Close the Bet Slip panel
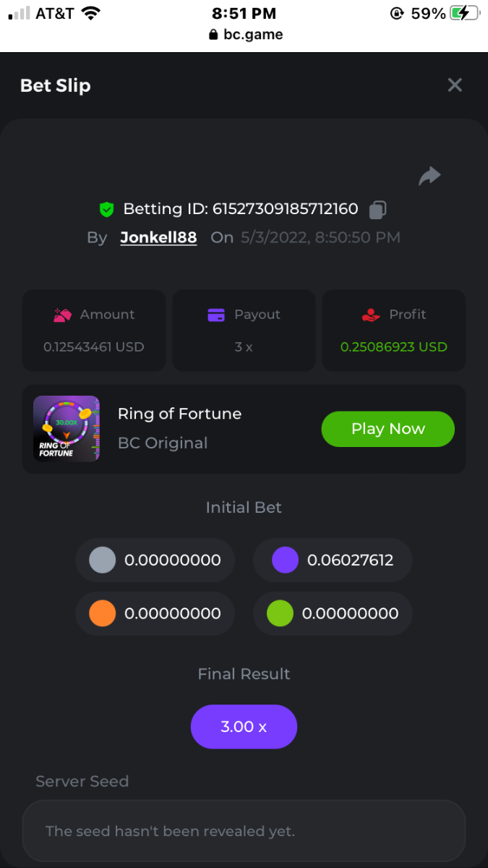488x868 pixels. 455,85
